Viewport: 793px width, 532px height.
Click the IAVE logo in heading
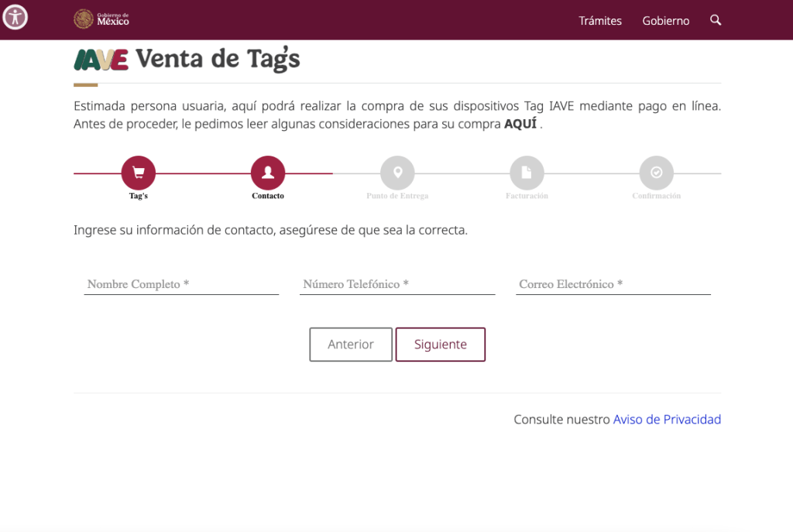[x=101, y=60]
